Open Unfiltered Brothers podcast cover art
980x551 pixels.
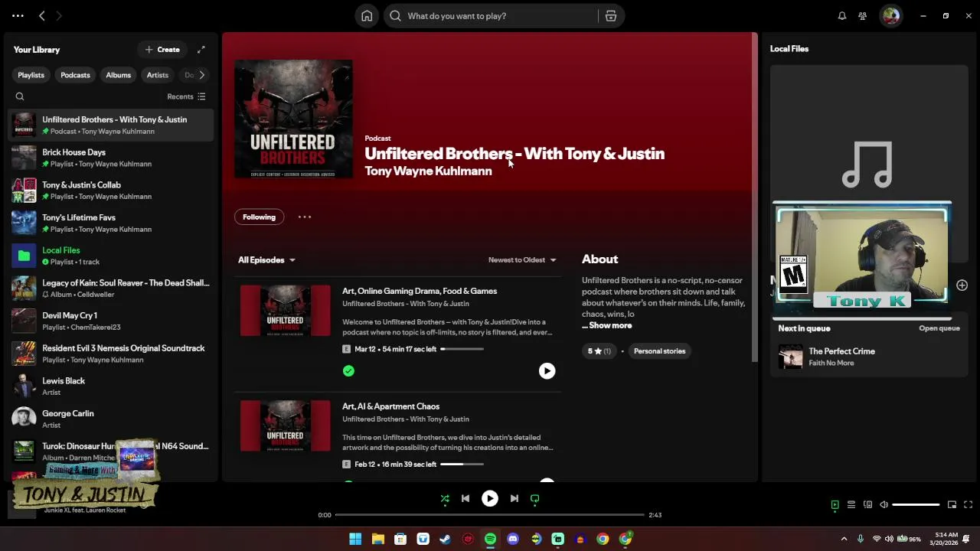pyautogui.click(x=293, y=119)
